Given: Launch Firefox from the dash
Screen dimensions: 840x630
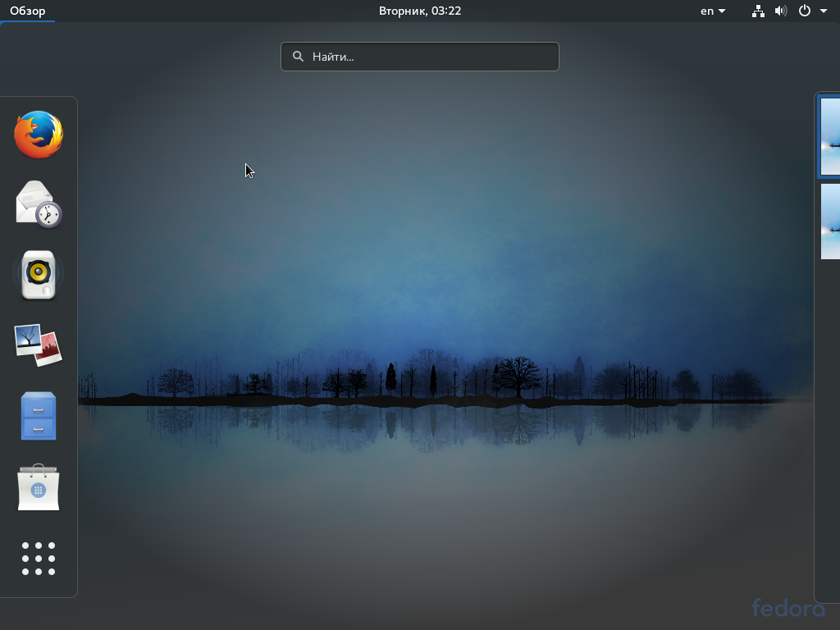Looking at the screenshot, I should click(39, 135).
